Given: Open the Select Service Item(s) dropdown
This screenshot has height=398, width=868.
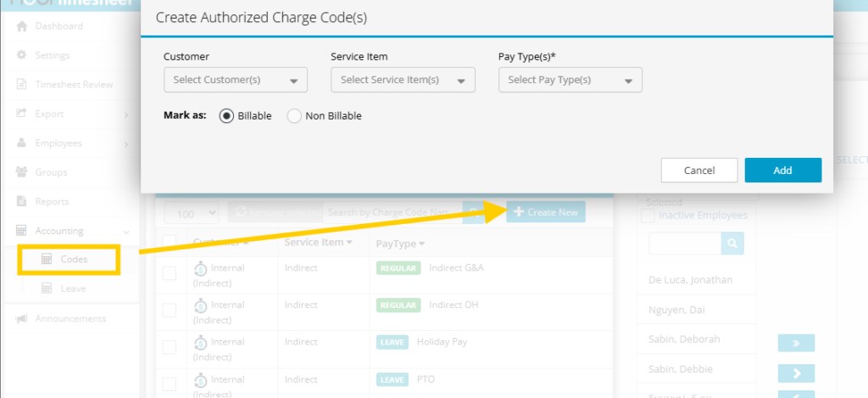Looking at the screenshot, I should [403, 80].
